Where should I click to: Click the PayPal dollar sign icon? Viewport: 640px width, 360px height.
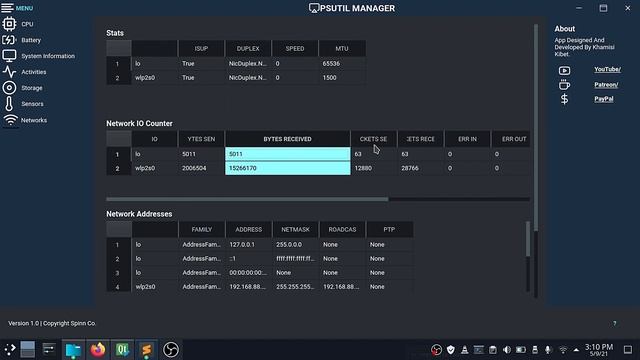coord(564,99)
